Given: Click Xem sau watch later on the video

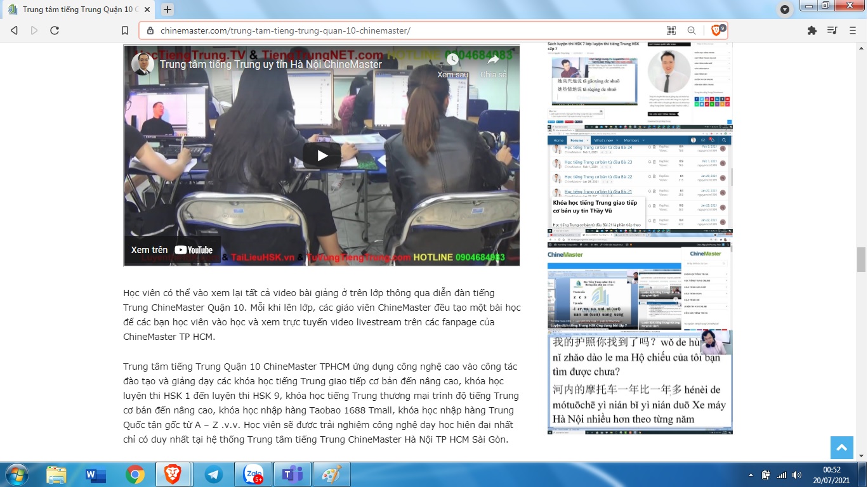Looking at the screenshot, I should pos(452,65).
